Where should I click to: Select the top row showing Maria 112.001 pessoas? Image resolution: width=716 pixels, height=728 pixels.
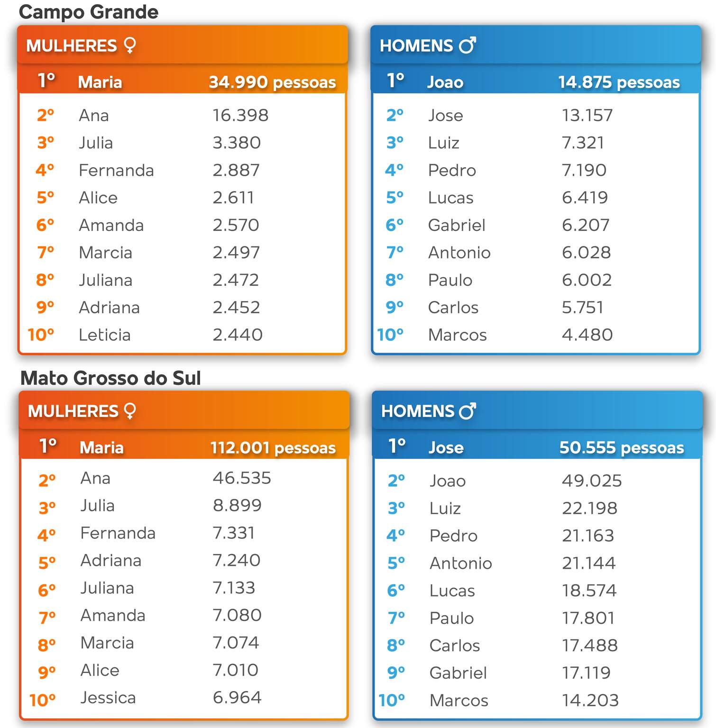[x=184, y=447]
